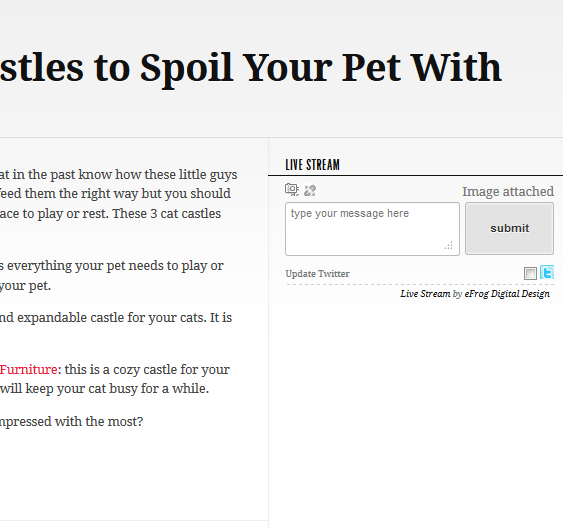Click the 'Image attached' status text
Image resolution: width=563 pixels, height=528 pixels.
pyautogui.click(x=508, y=191)
